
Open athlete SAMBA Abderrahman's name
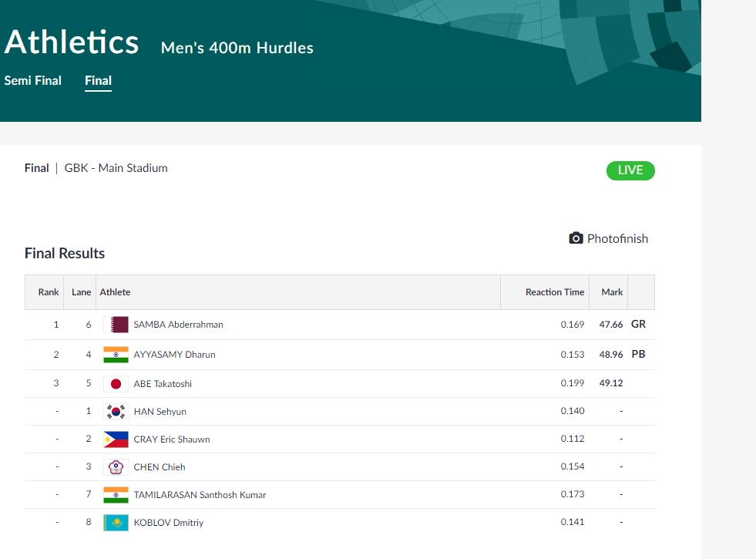point(178,325)
